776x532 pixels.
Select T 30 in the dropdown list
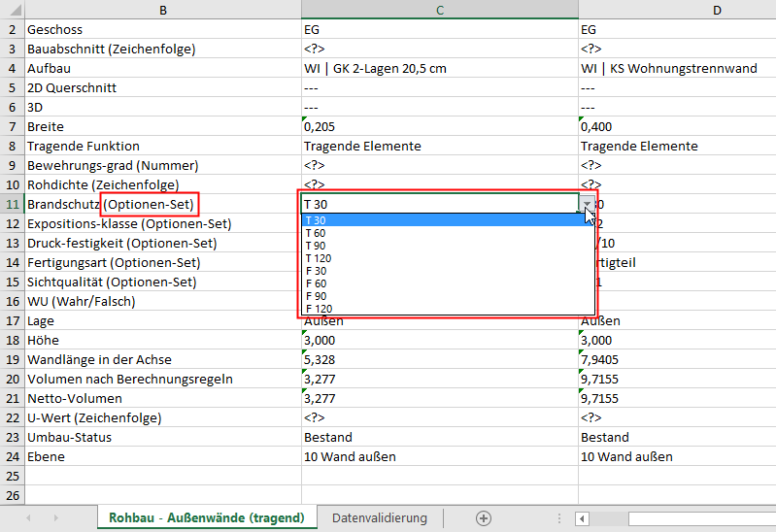pos(448,220)
